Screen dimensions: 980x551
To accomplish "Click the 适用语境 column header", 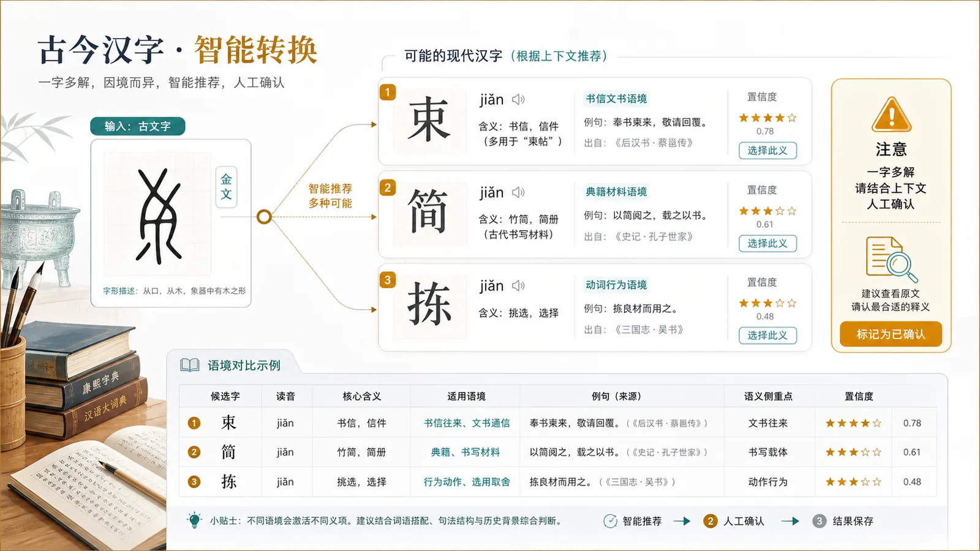I will [x=466, y=396].
